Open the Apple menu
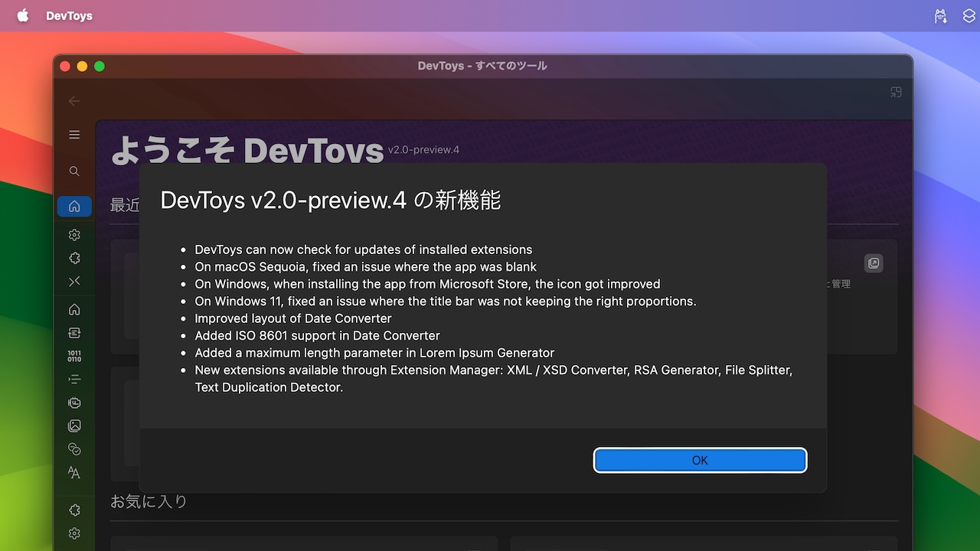Screen dimensions: 980x551 [23, 15]
